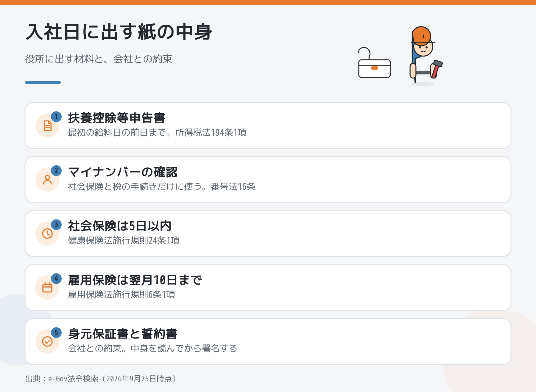
Task: Select the heading 社会保険は5日以内
Action: (x=120, y=226)
